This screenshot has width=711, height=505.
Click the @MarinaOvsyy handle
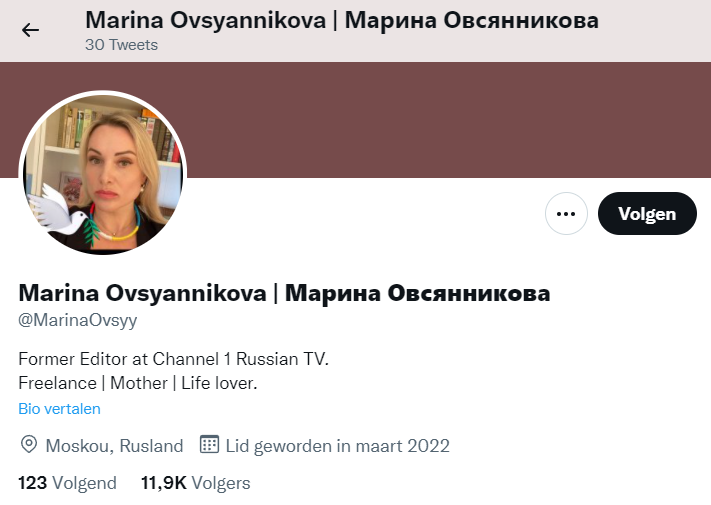tap(78, 320)
